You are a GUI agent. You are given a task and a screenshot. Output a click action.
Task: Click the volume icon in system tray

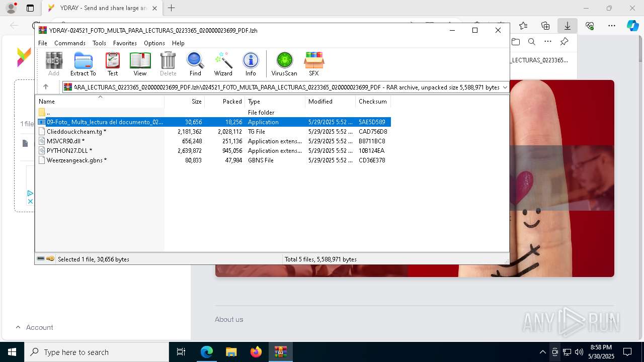click(x=579, y=352)
